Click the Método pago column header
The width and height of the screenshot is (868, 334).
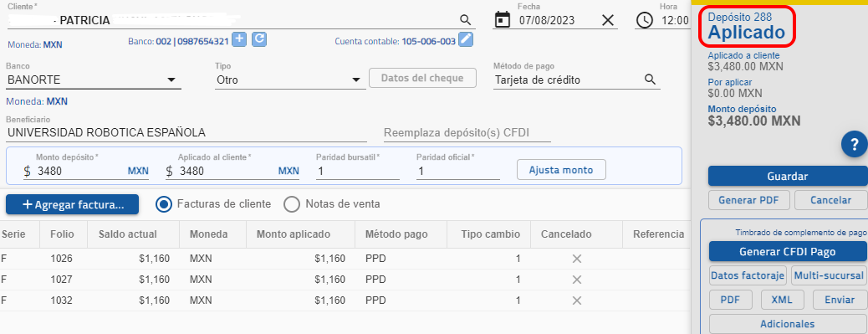396,234
